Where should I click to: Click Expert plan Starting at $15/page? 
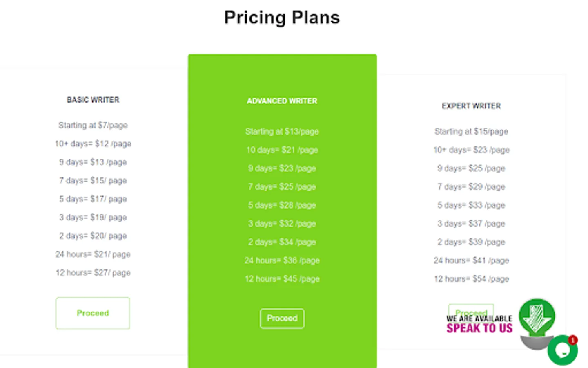pos(471,131)
